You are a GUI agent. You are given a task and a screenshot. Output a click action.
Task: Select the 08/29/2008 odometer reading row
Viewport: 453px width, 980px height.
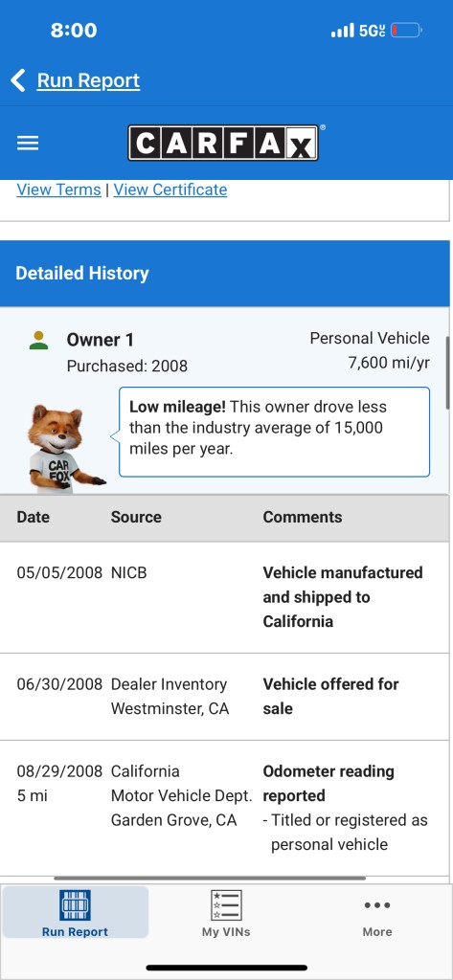pyautogui.click(x=225, y=808)
